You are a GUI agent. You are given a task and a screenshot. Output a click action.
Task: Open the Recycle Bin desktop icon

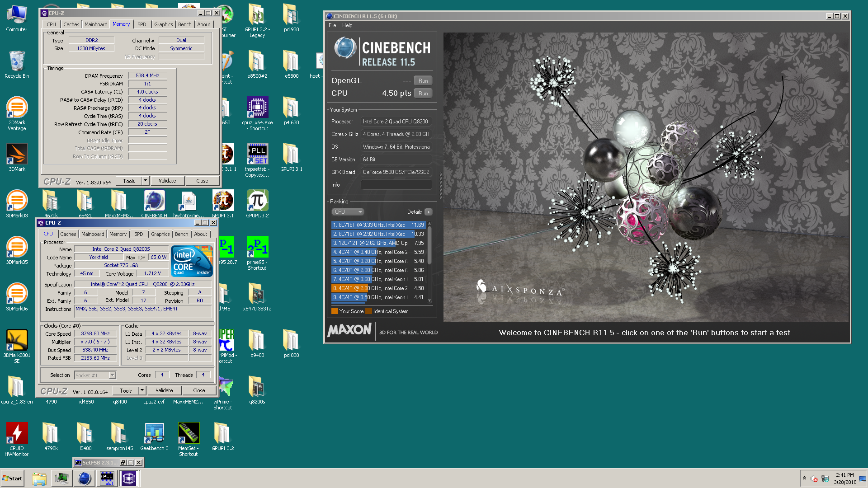coord(17,64)
